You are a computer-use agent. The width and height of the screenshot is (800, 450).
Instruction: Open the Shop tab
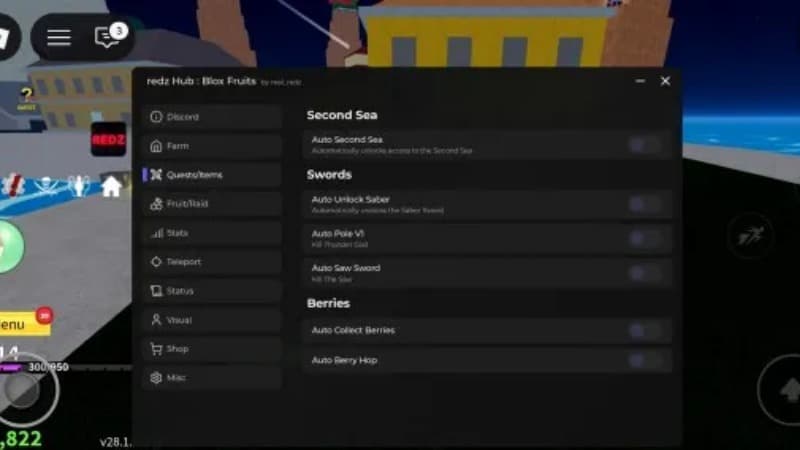tap(212, 349)
